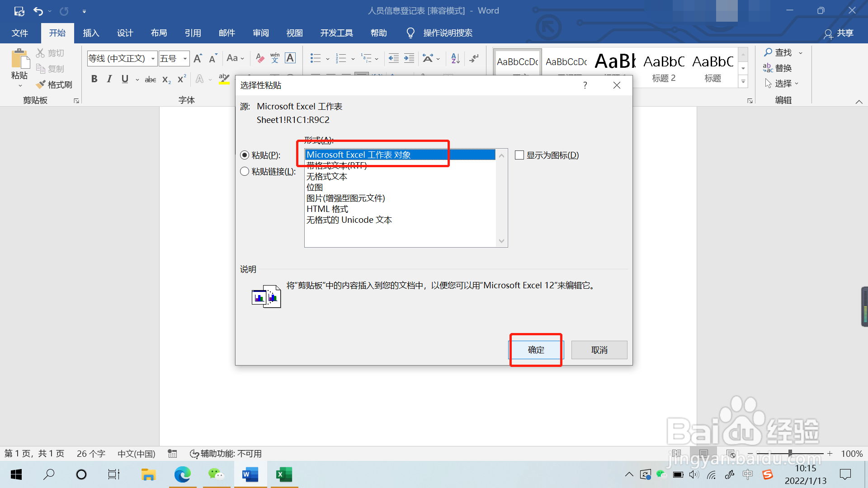Click the zoom slider handle
Image resolution: width=868 pixels, height=488 pixels.
[790, 453]
